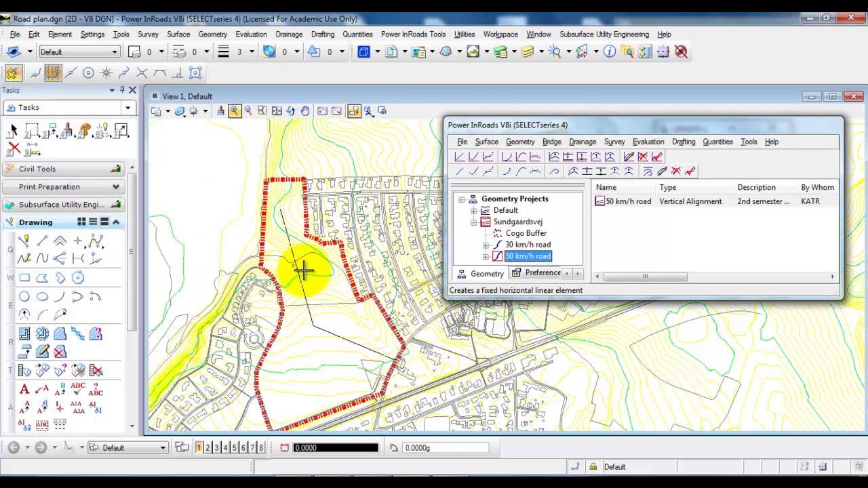Click the Zoom Out view tool

point(248,111)
